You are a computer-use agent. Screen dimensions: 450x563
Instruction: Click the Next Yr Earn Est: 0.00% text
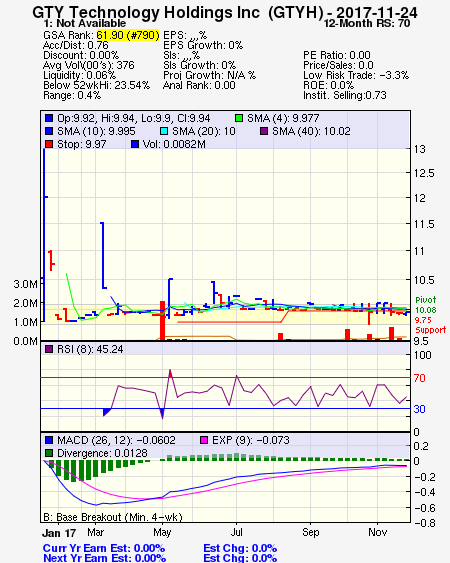click(104, 558)
